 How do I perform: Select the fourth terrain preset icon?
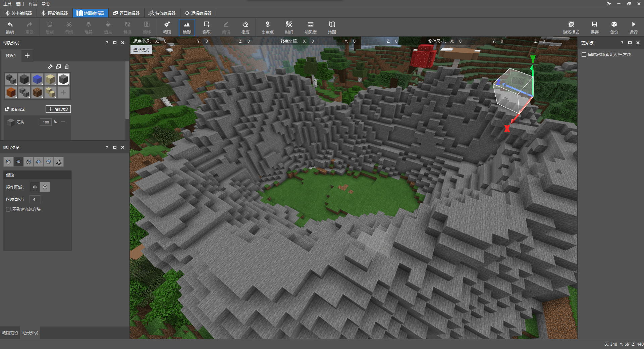tap(39, 162)
